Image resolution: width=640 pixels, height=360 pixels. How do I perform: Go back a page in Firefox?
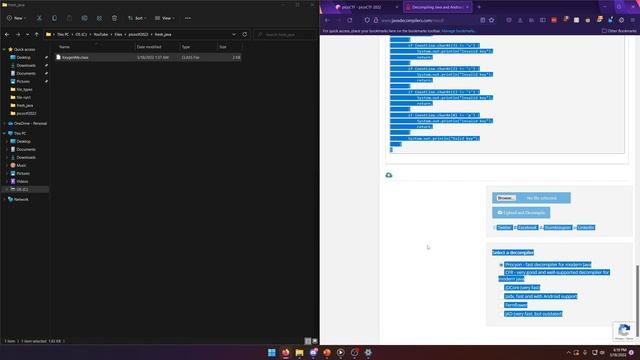pyautogui.click(x=327, y=20)
